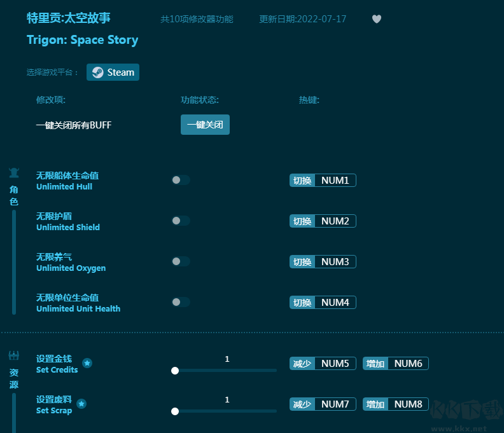Click the heart favorite icon
The width and height of the screenshot is (504, 433).
coord(377,19)
